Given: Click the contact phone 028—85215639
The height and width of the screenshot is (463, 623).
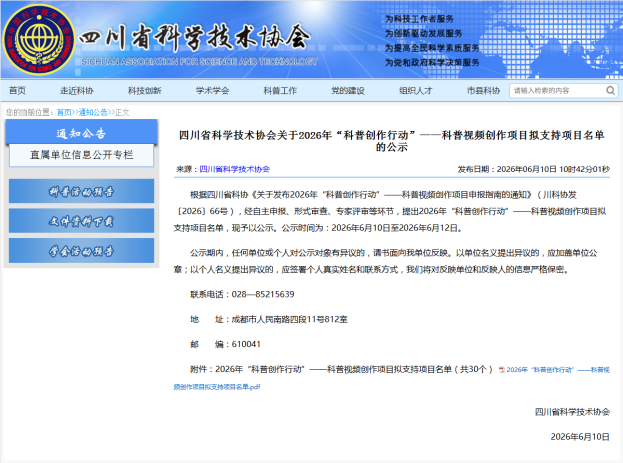Looking at the screenshot, I should click(x=263, y=294).
